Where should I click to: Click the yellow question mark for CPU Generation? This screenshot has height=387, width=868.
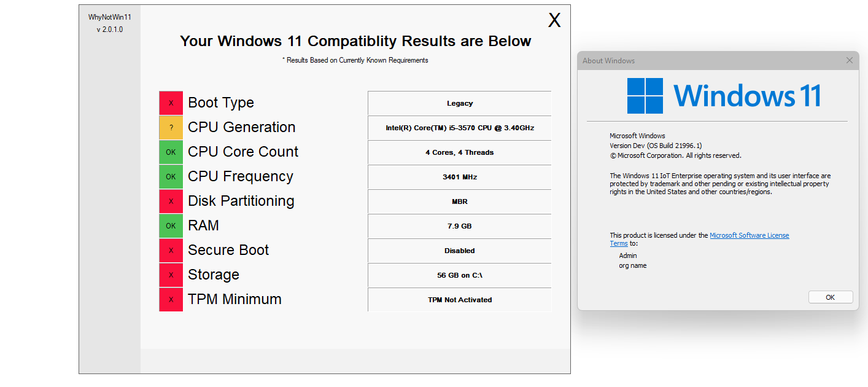tap(171, 127)
